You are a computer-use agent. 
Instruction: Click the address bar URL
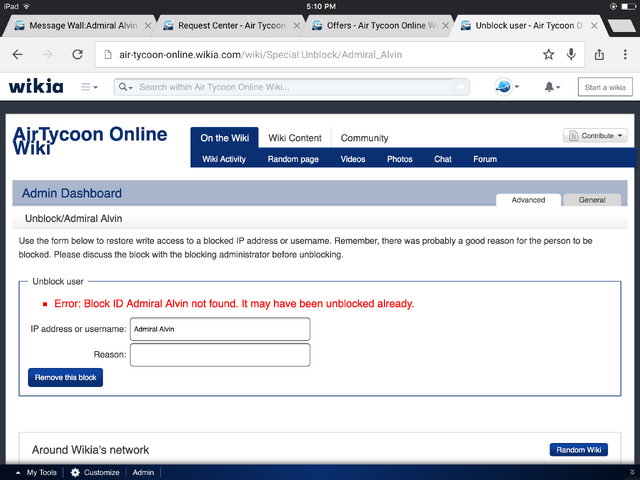pyautogui.click(x=260, y=55)
